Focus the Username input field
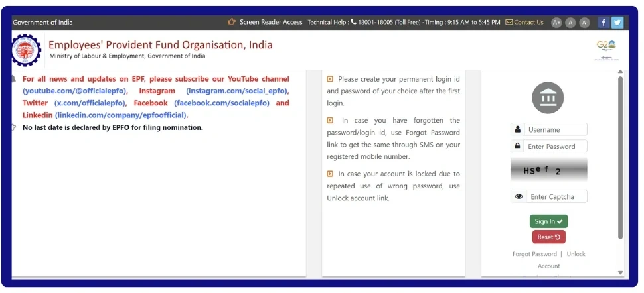The width and height of the screenshot is (644, 293). (555, 129)
